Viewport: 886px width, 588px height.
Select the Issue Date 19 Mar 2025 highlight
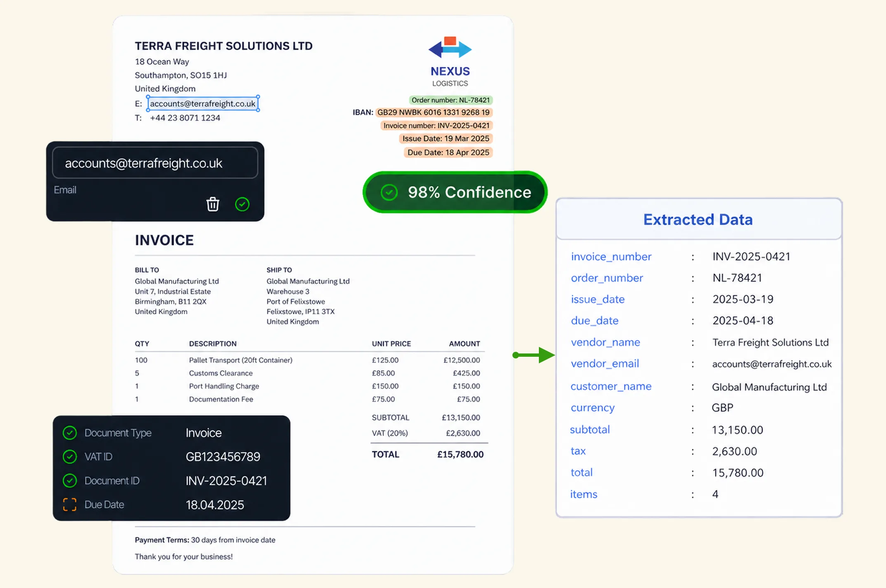point(446,139)
